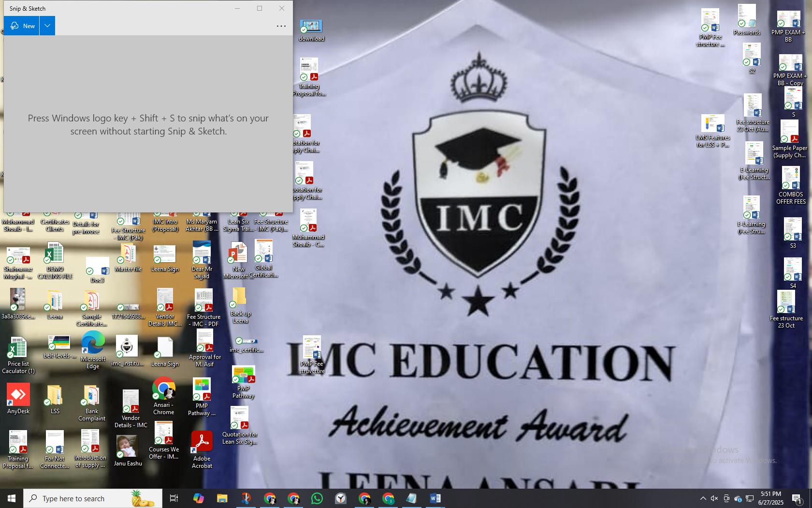Select Leena folder on desktop
The width and height of the screenshot is (812, 508).
click(55, 305)
